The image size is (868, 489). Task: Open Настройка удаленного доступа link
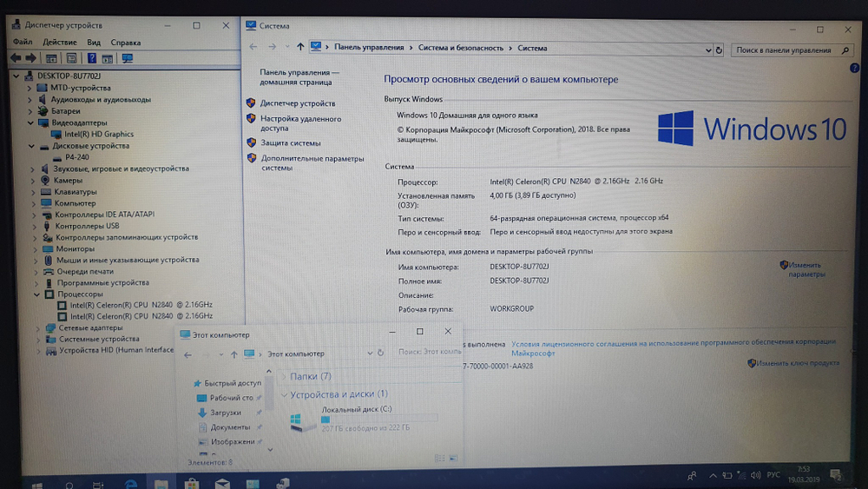pyautogui.click(x=300, y=123)
